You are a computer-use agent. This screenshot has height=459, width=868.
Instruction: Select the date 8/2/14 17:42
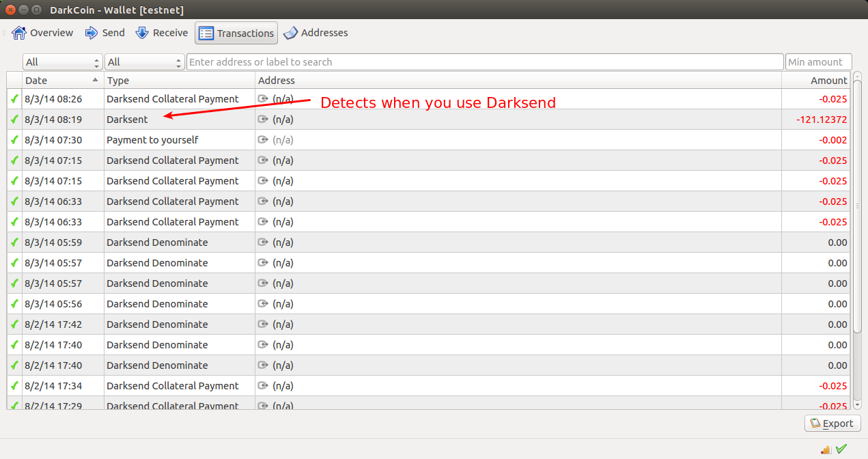[53, 324]
